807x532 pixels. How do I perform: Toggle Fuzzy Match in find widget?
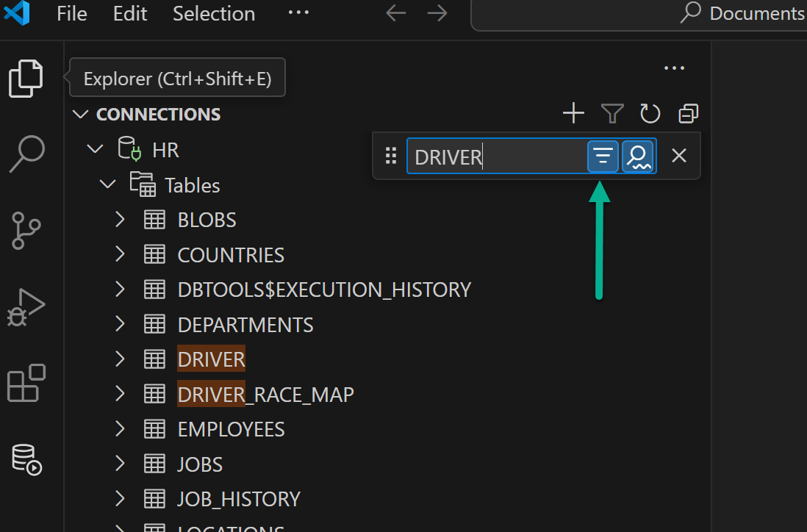pos(638,156)
